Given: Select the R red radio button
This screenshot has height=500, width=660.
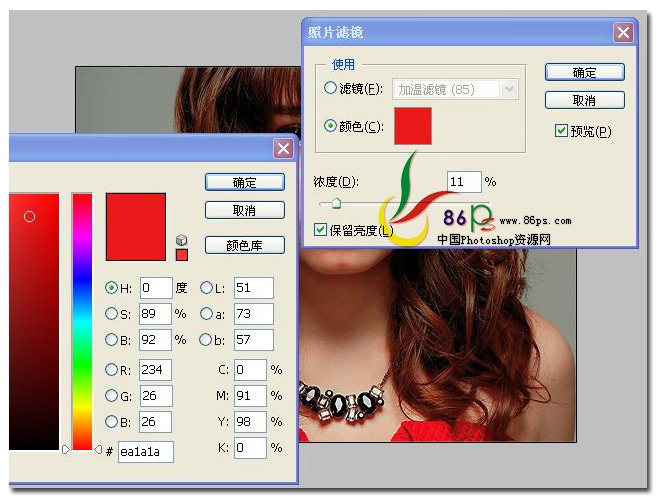Looking at the screenshot, I should [111, 370].
